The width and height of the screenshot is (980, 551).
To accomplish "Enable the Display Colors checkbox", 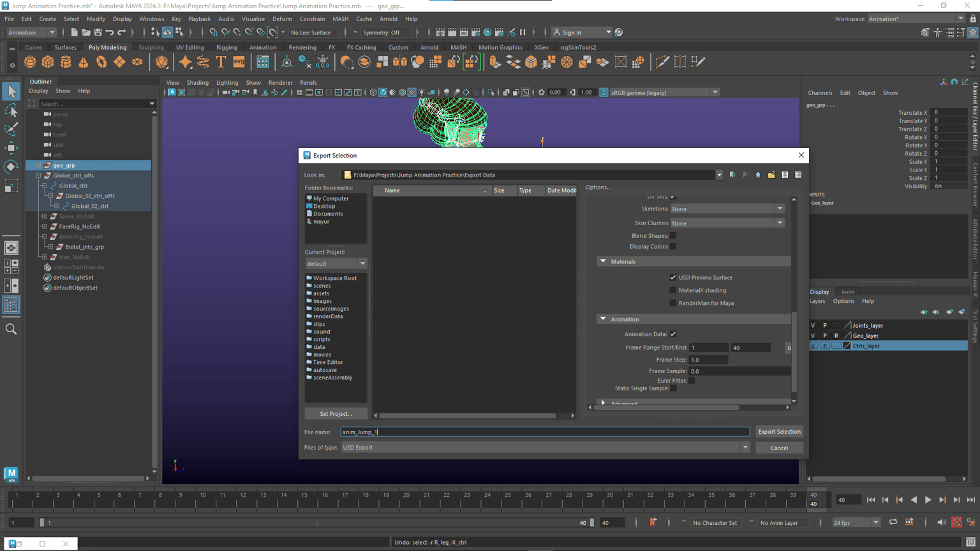I will tap(673, 247).
